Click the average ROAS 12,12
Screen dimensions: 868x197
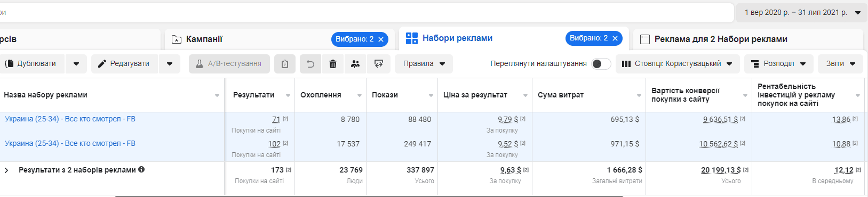pyautogui.click(x=844, y=170)
